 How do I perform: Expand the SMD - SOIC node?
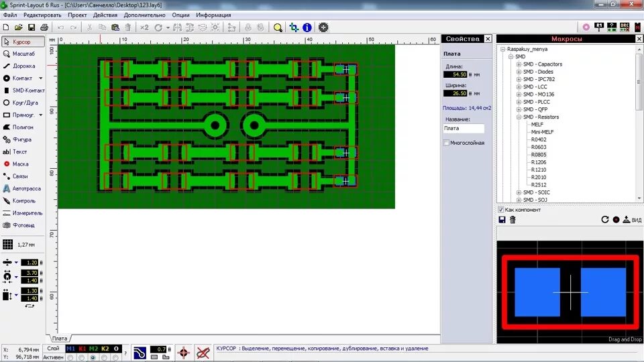(x=519, y=192)
